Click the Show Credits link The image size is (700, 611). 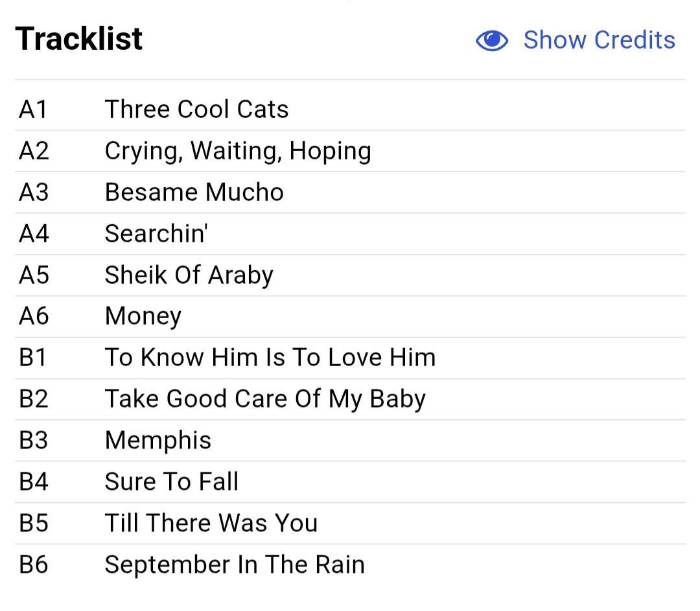coord(599,40)
